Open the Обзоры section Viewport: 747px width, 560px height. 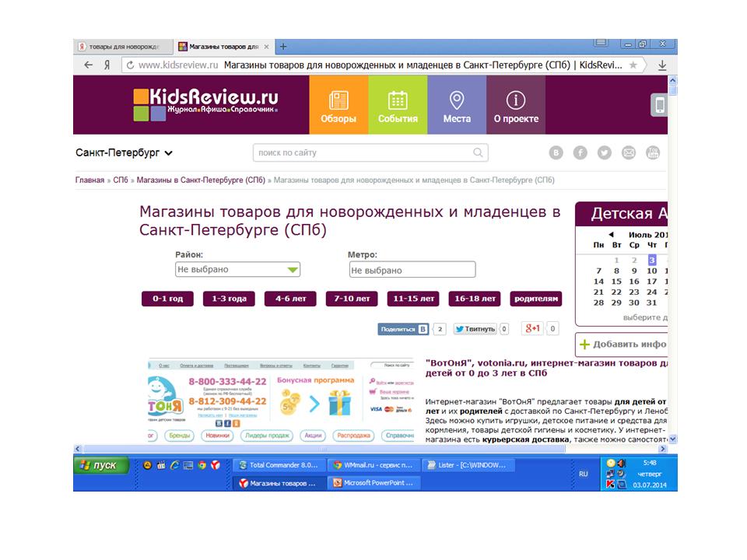[x=338, y=105]
